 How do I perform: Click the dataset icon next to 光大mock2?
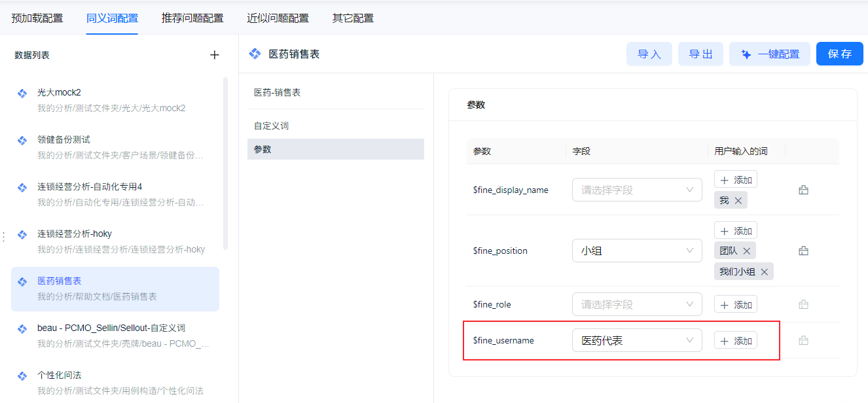coord(22,93)
